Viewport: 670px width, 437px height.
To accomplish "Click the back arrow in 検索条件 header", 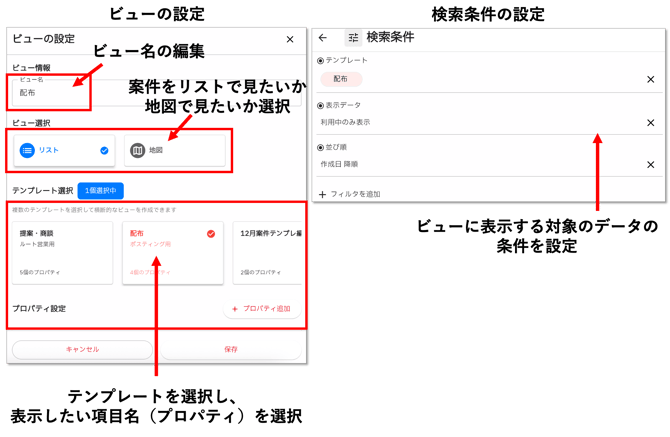I will [x=322, y=38].
